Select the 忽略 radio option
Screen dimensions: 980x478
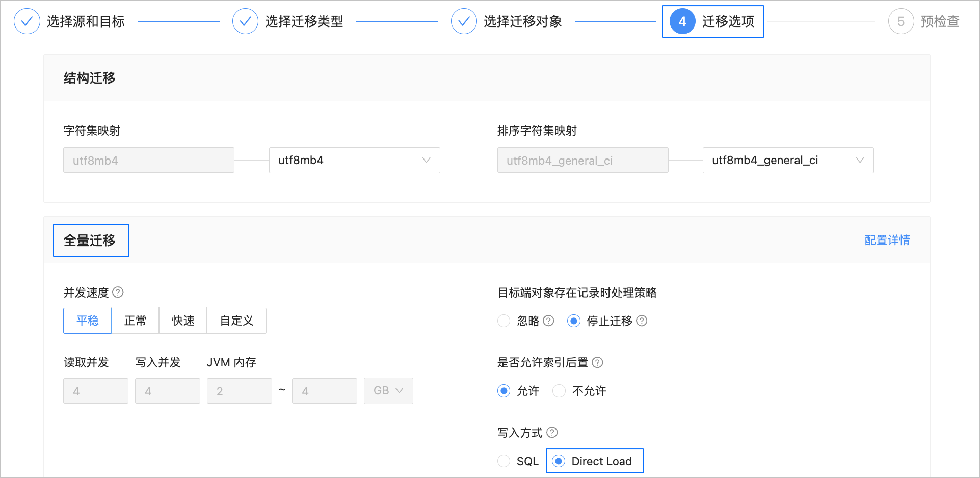click(x=504, y=321)
